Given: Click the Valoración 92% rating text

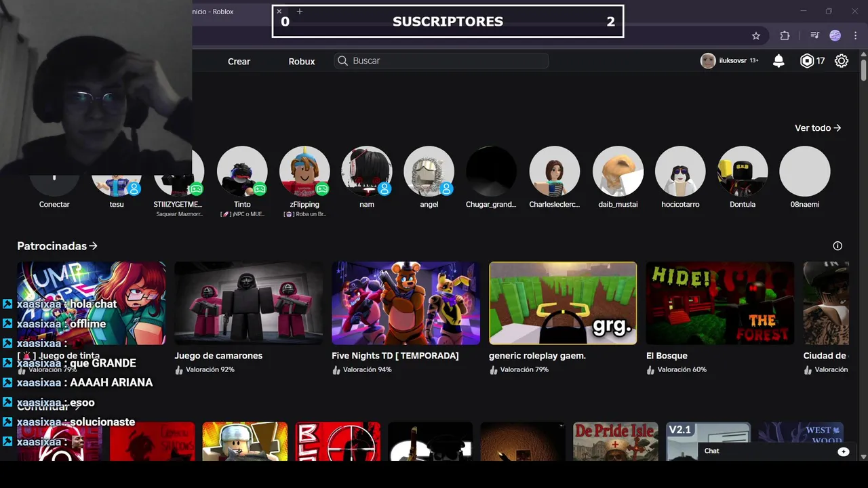Looking at the screenshot, I should (210, 370).
